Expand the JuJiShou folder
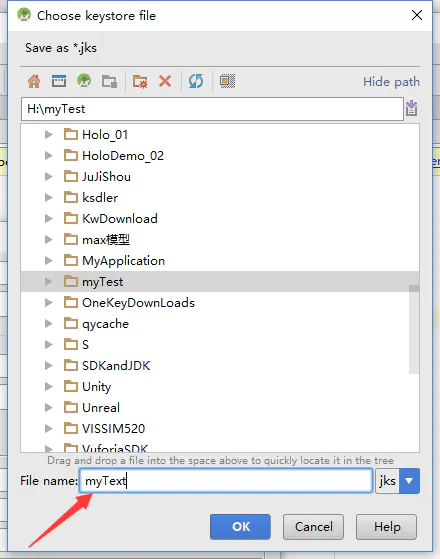The width and height of the screenshot is (440, 559). point(48,176)
